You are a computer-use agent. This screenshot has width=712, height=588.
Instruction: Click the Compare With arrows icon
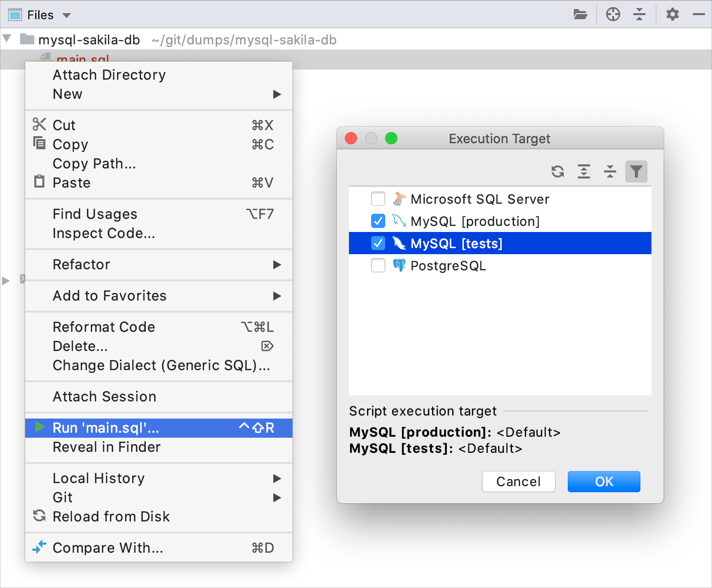(39, 547)
